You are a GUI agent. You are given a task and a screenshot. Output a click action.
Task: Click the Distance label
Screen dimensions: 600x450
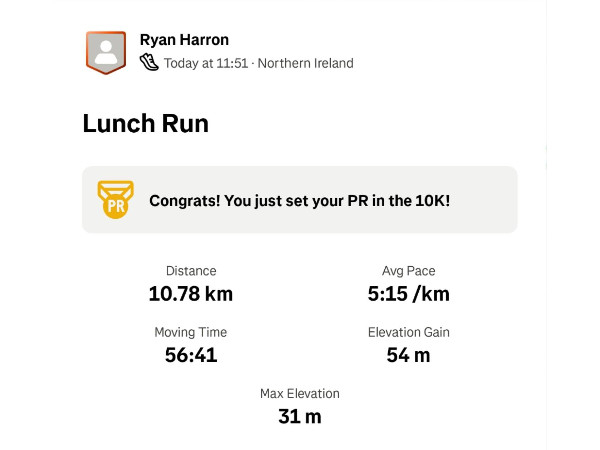[x=190, y=271]
